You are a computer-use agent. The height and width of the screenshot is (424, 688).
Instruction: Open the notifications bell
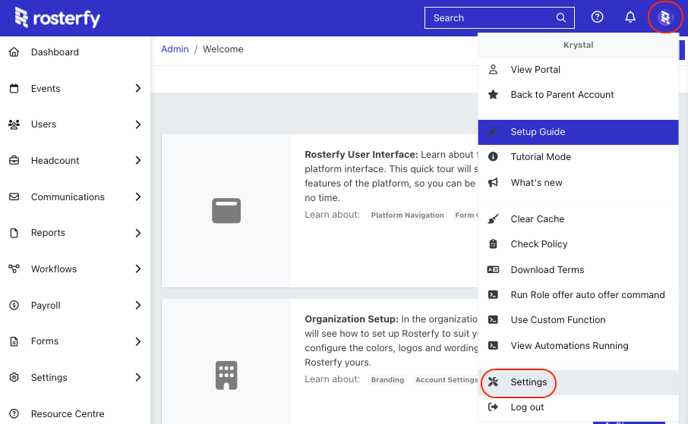tap(630, 18)
